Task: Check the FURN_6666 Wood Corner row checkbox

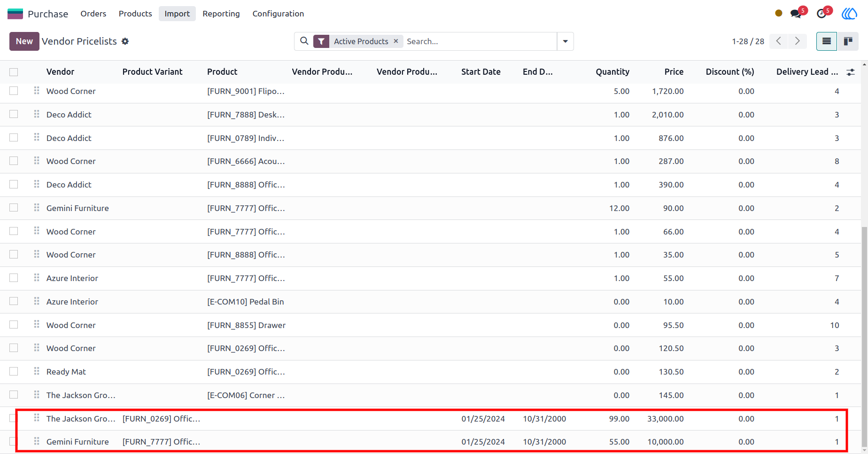Action: coord(14,161)
